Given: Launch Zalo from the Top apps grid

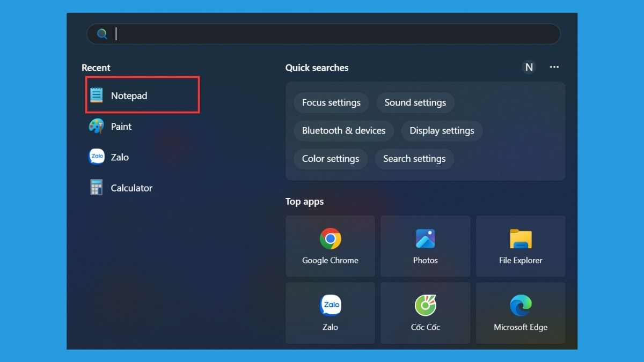Looking at the screenshot, I should (x=330, y=313).
